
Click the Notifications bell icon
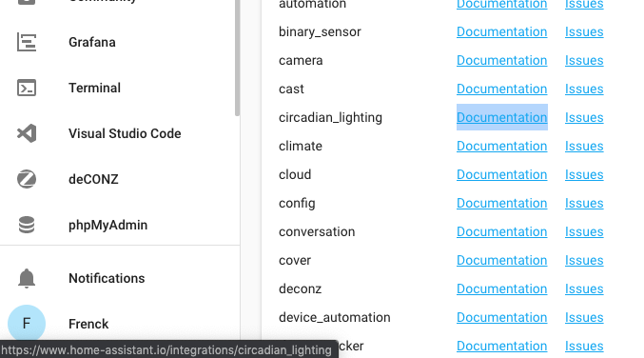(27, 278)
